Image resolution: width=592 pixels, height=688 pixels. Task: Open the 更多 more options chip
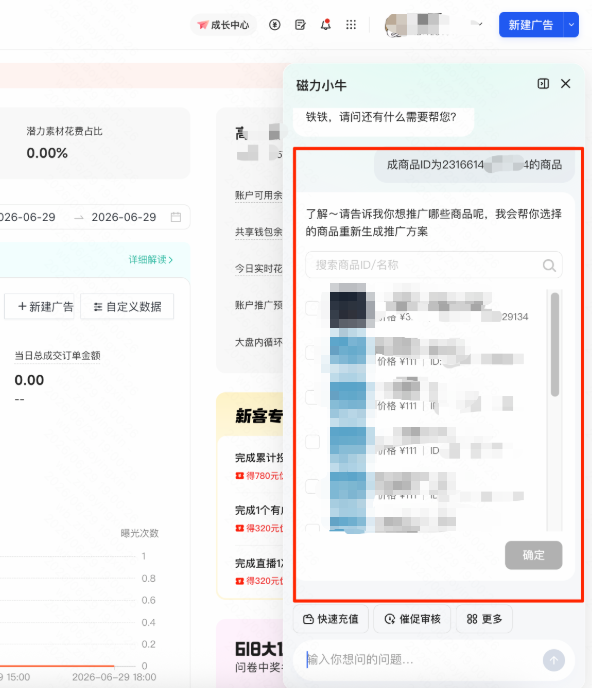[x=484, y=619]
